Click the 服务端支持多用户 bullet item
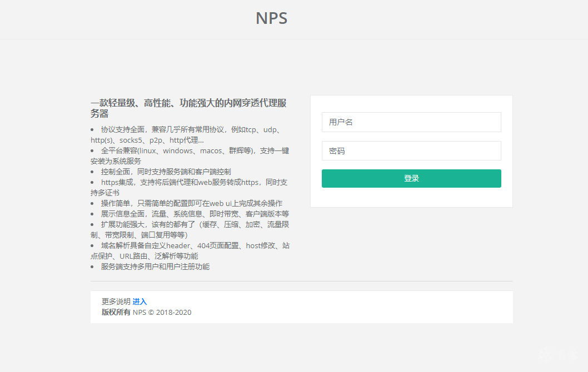Screen dimensions: 588x372 pos(155,267)
